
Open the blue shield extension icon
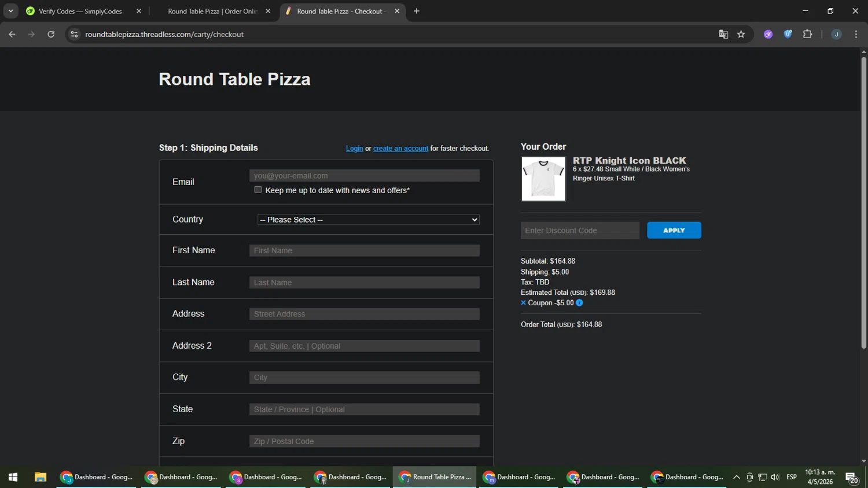tap(788, 34)
